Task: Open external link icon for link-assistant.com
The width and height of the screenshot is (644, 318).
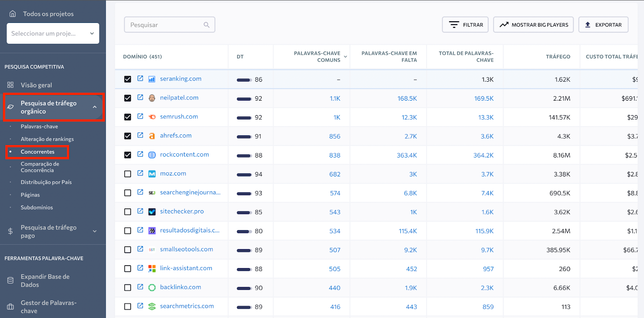Action: pyautogui.click(x=140, y=268)
